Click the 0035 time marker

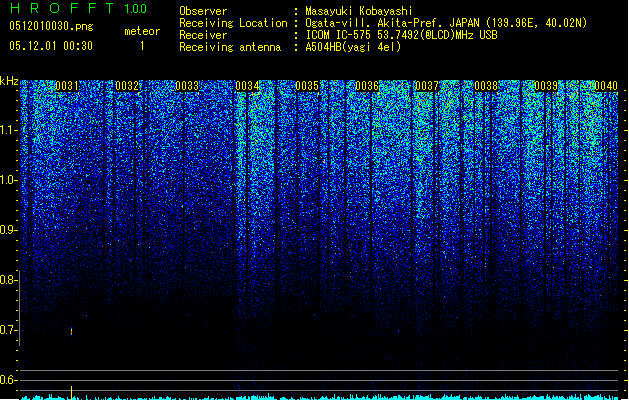307,86
